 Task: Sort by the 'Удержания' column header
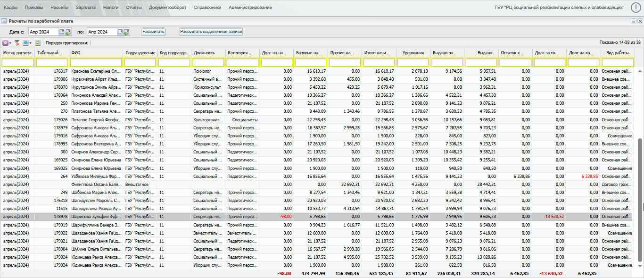tap(413, 53)
